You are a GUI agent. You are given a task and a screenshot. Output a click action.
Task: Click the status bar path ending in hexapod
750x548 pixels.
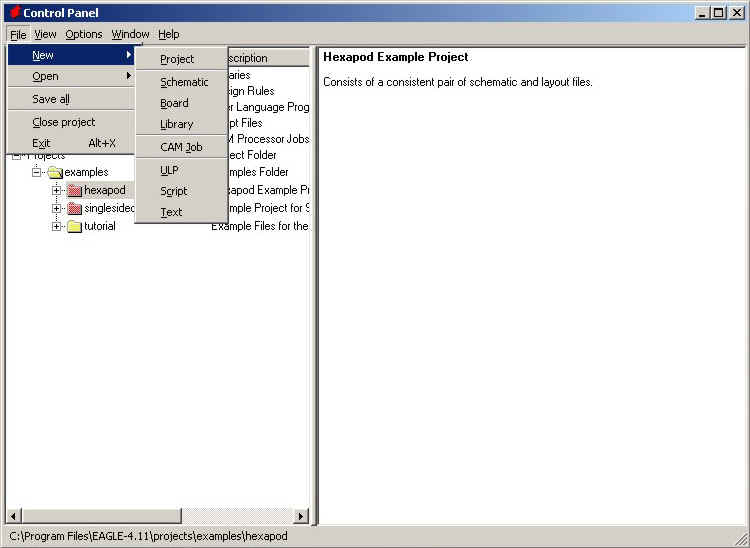148,536
